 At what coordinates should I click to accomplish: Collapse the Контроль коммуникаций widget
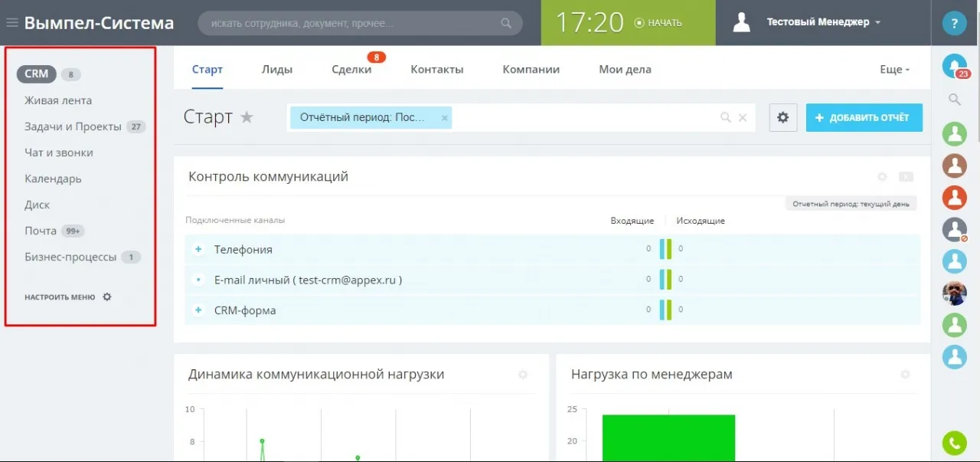906,176
